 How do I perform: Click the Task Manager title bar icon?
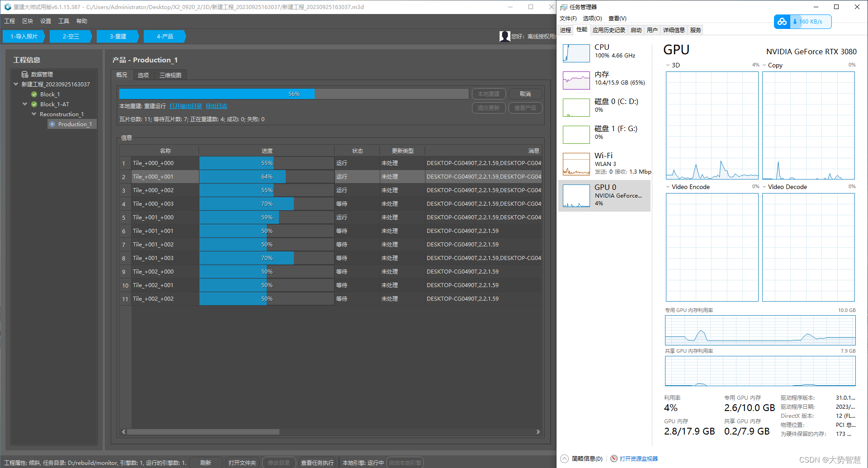564,7
